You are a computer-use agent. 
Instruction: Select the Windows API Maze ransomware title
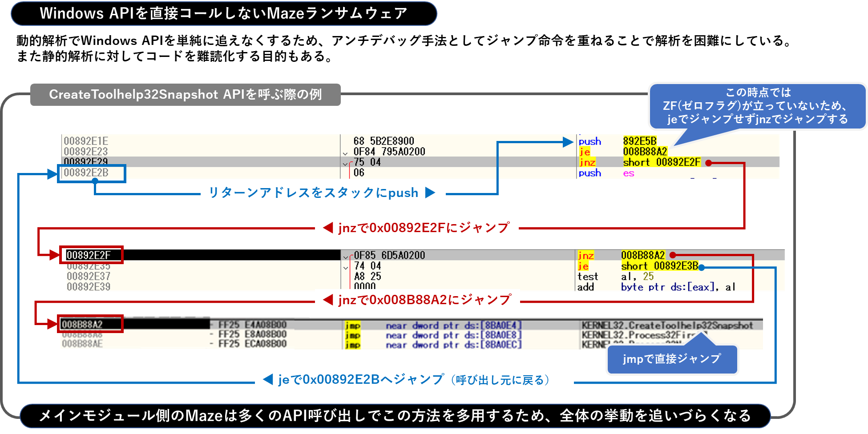click(x=223, y=13)
